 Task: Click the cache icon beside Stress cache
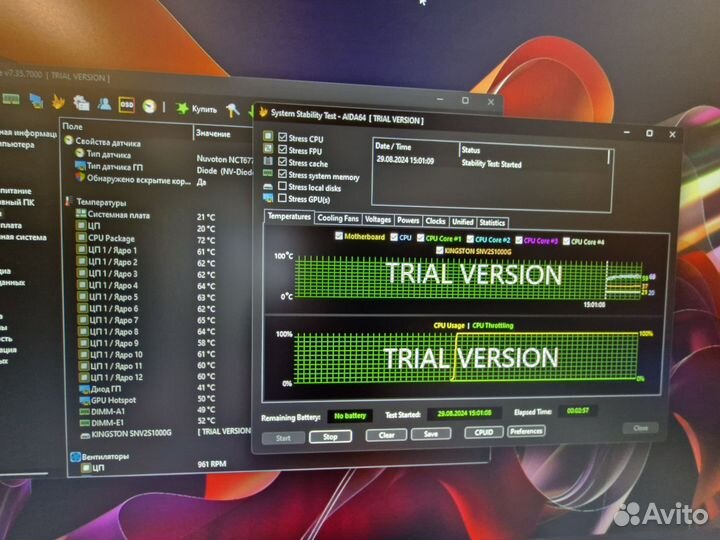(x=268, y=161)
